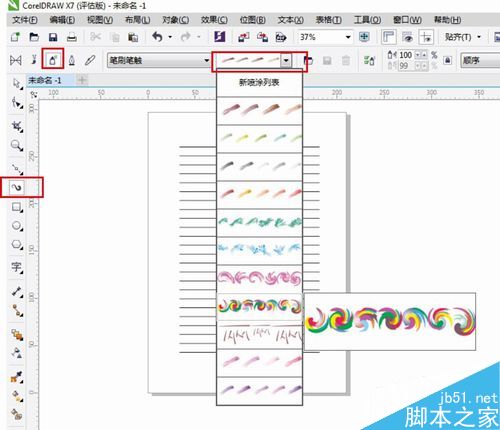Screen dimensions: 500x430
Task: Switch artistic media to Calligraphic pen mode
Action: click(x=72, y=60)
